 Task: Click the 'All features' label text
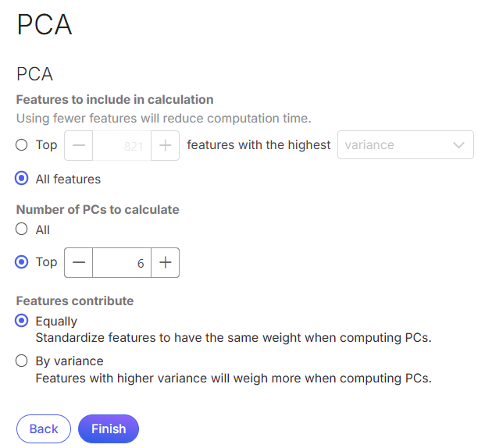(68, 180)
